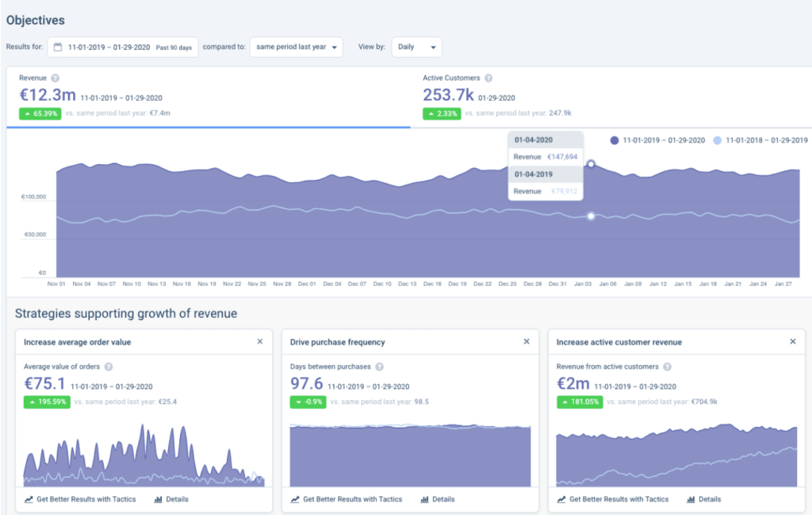Switch to the Active Customers metric tab

tap(611, 97)
